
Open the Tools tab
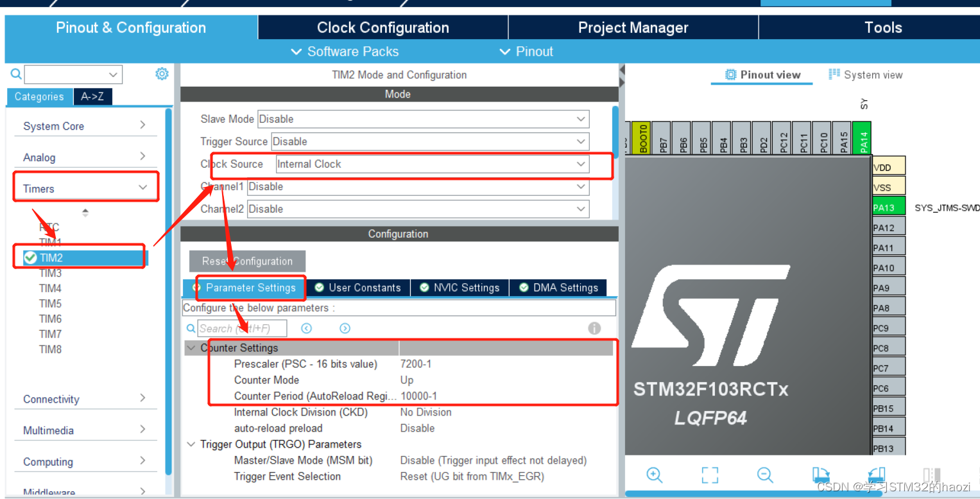883,28
